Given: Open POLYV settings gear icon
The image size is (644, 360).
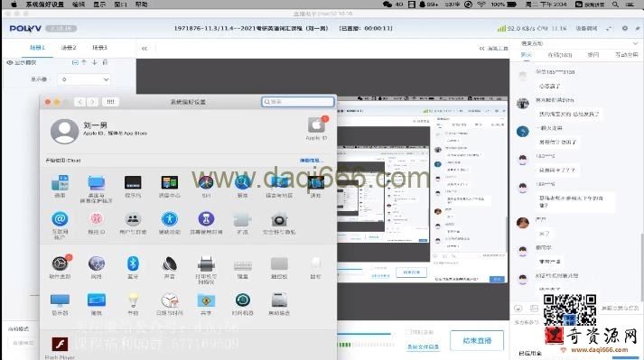Looking at the screenshot, I should click(625, 28).
